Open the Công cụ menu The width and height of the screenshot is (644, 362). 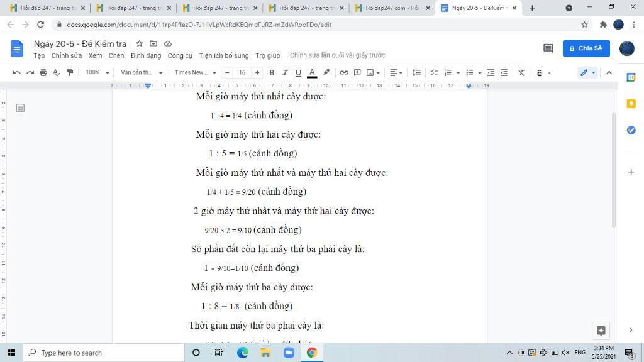point(180,55)
